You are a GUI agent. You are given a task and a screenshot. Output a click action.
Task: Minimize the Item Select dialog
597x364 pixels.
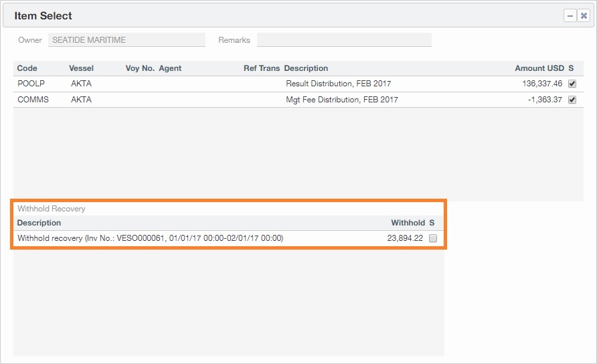coord(570,15)
